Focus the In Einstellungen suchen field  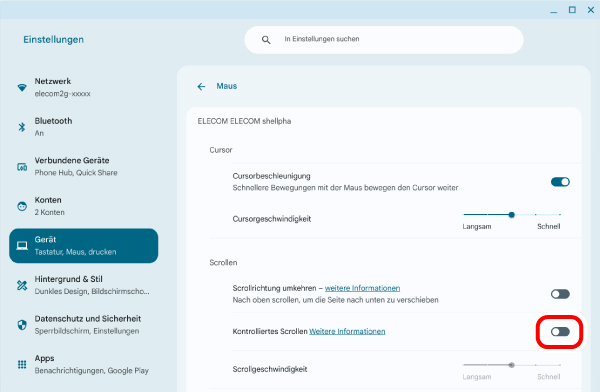click(384, 39)
